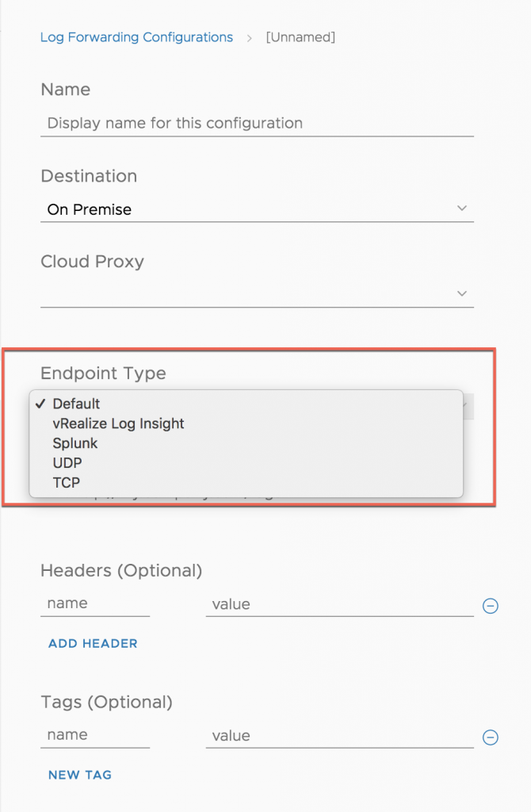Click the [Unnamed] breadcrumb label
The width and height of the screenshot is (531, 812).
[x=300, y=37]
